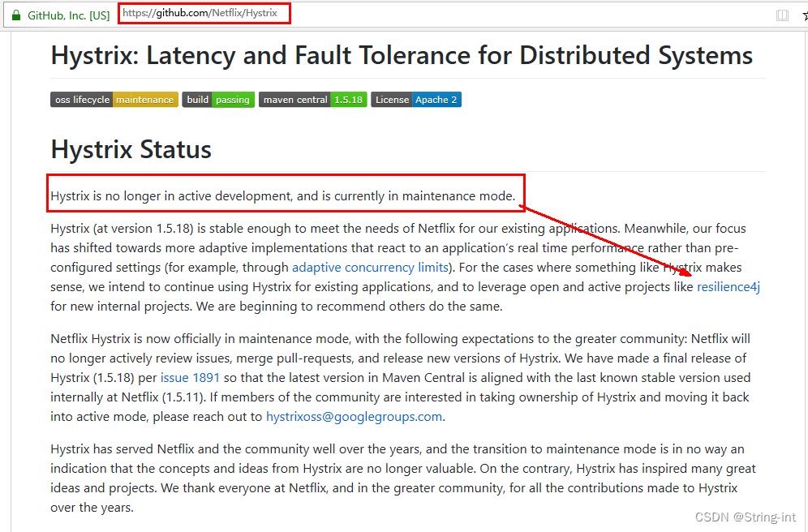Click the Hystrix Status heading
The image size is (808, 532).
pyautogui.click(x=131, y=149)
